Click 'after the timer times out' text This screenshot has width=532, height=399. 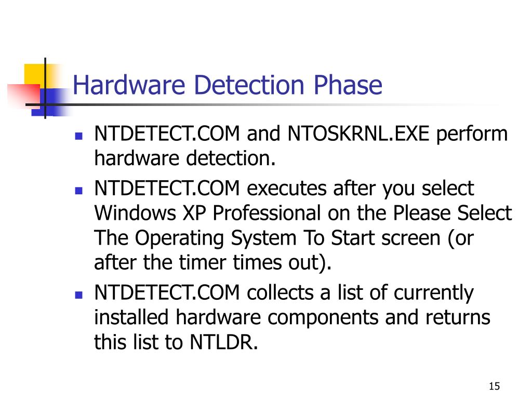click(x=206, y=262)
